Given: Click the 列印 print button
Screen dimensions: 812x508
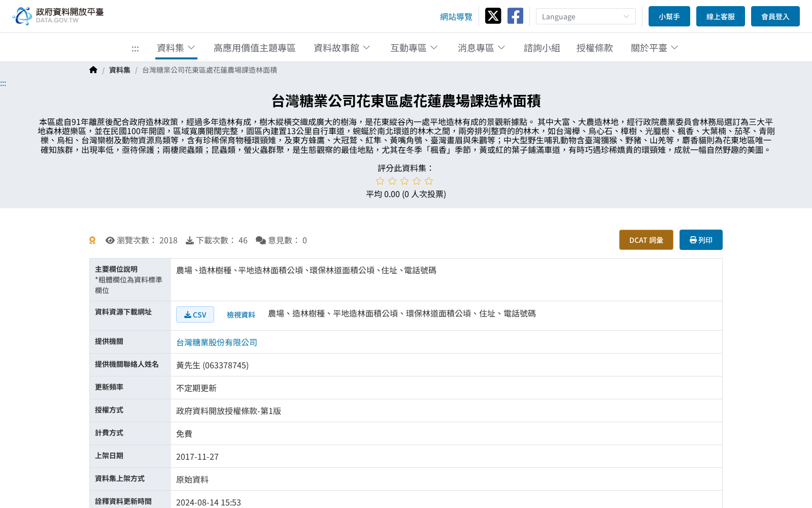Looking at the screenshot, I should coord(701,240).
